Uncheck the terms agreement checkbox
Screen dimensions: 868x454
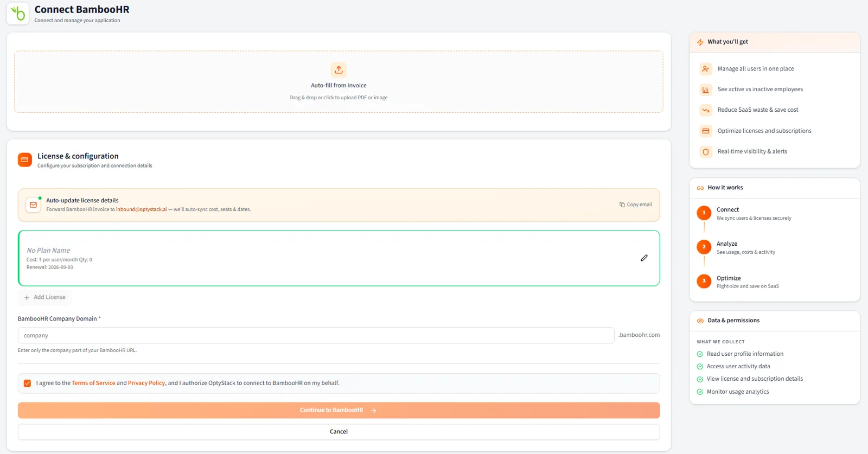[27, 383]
